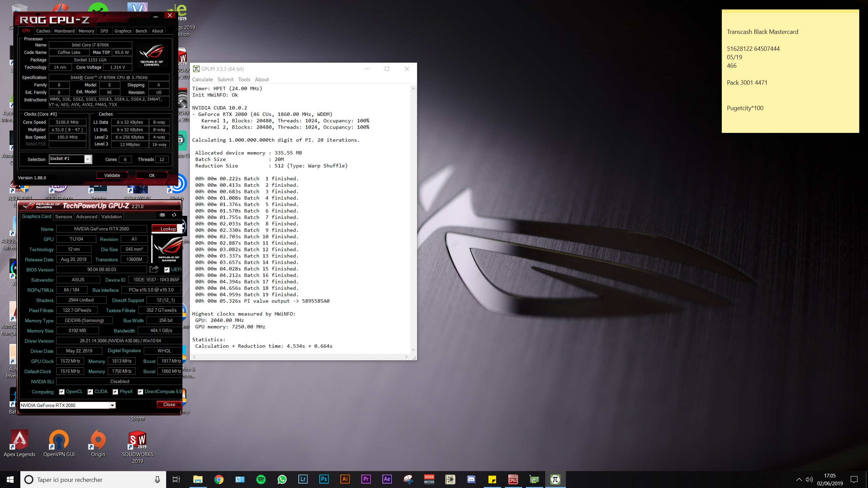Switch to GPU-Z taskbar icon
Screen dimensions: 868x488
tap(534, 479)
